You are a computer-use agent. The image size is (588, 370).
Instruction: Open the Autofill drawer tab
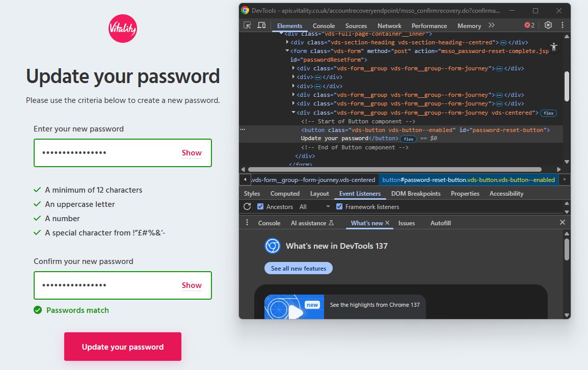pos(441,223)
